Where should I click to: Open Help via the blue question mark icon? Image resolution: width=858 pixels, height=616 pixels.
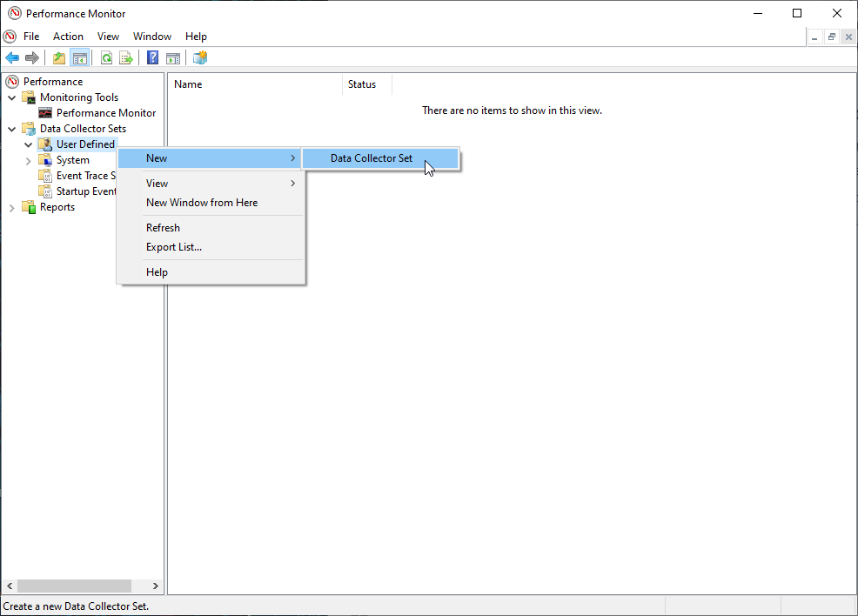(x=152, y=58)
